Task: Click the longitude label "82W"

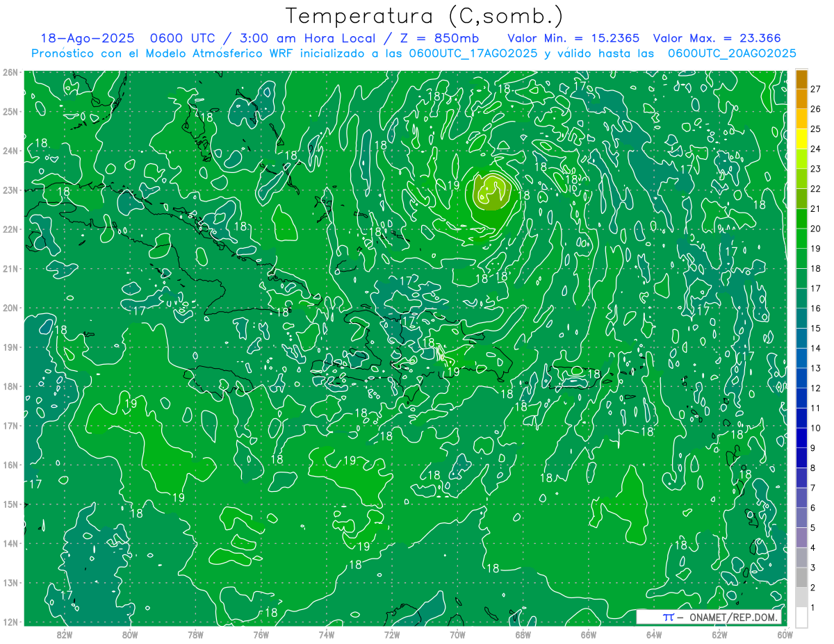Action: (65, 634)
